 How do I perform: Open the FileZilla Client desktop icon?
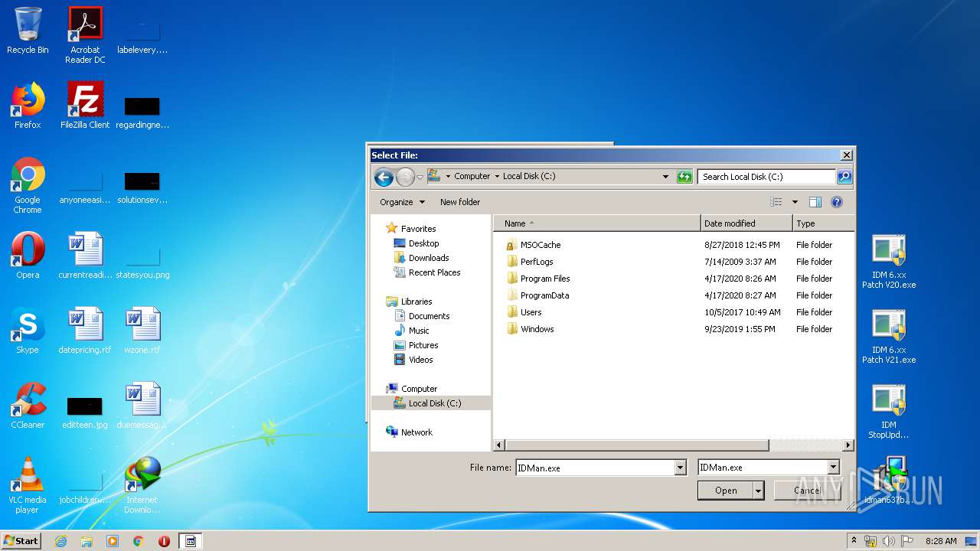(x=85, y=106)
